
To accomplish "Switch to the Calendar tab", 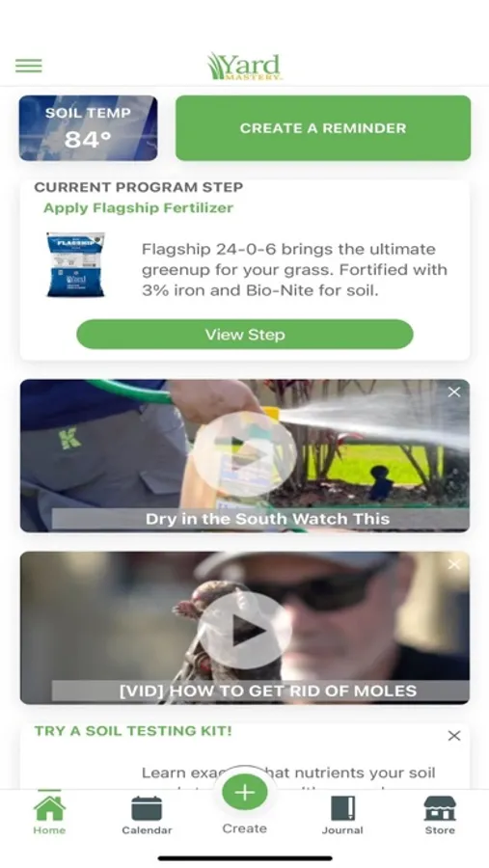I will click(147, 815).
